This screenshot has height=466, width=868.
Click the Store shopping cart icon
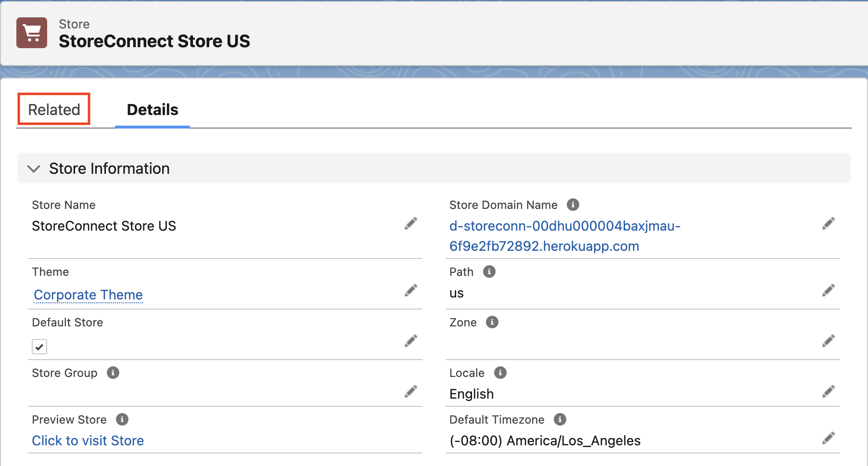pyautogui.click(x=32, y=33)
